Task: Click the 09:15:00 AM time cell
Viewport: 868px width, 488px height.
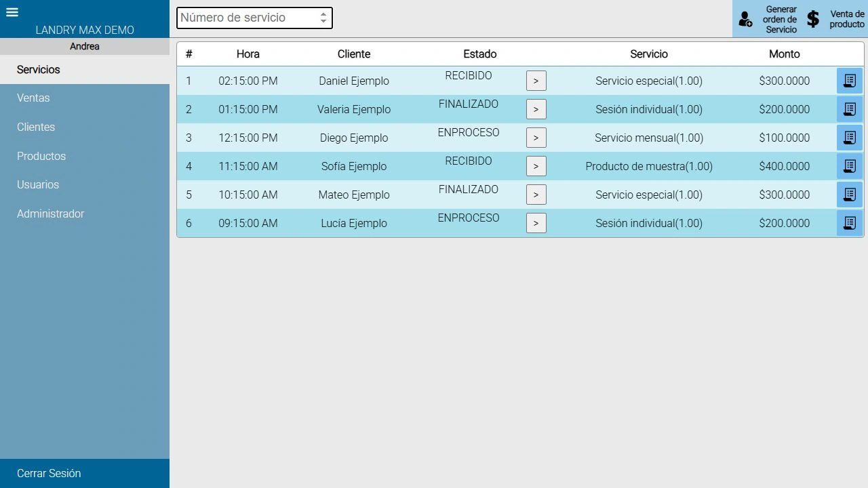Action: pos(248,223)
